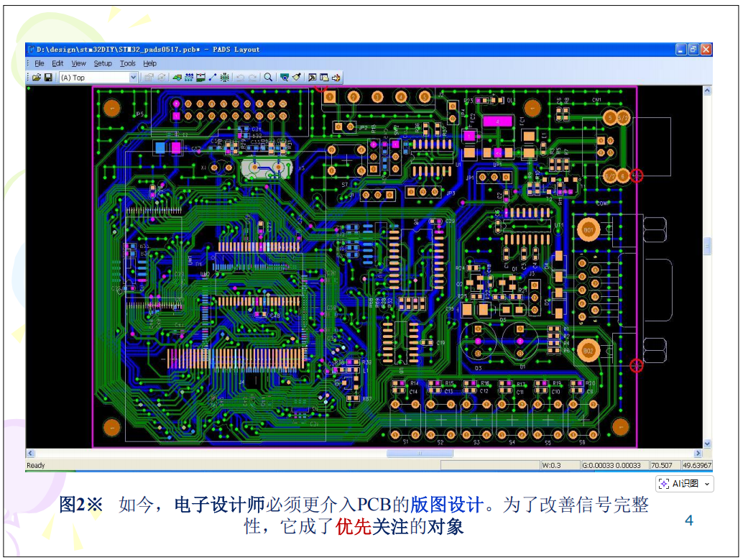
Task: Click the Undo arrow icon
Action: click(x=240, y=78)
